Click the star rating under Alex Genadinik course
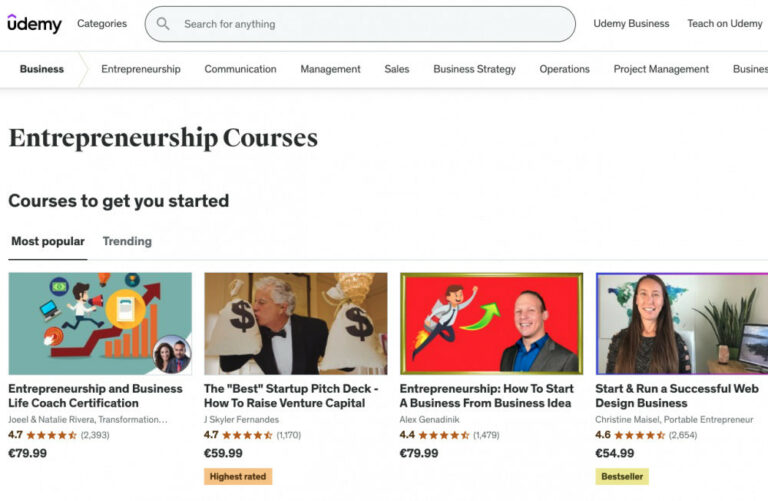Image resolution: width=768 pixels, height=501 pixels. pyautogui.click(x=444, y=435)
